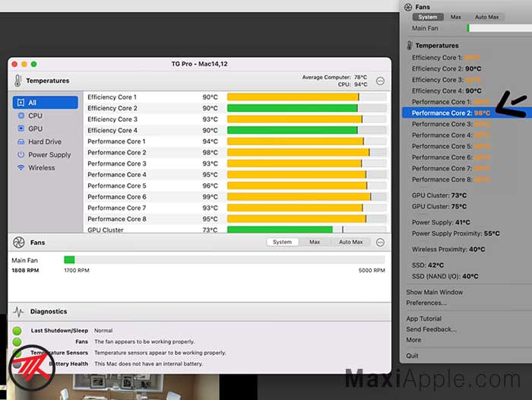Choose Preferences... from the dropdown menu

point(426,303)
